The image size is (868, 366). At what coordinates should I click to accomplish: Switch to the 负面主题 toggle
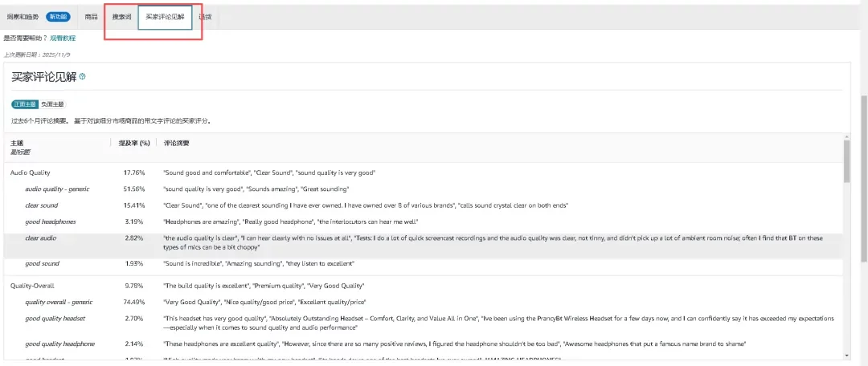click(x=52, y=104)
